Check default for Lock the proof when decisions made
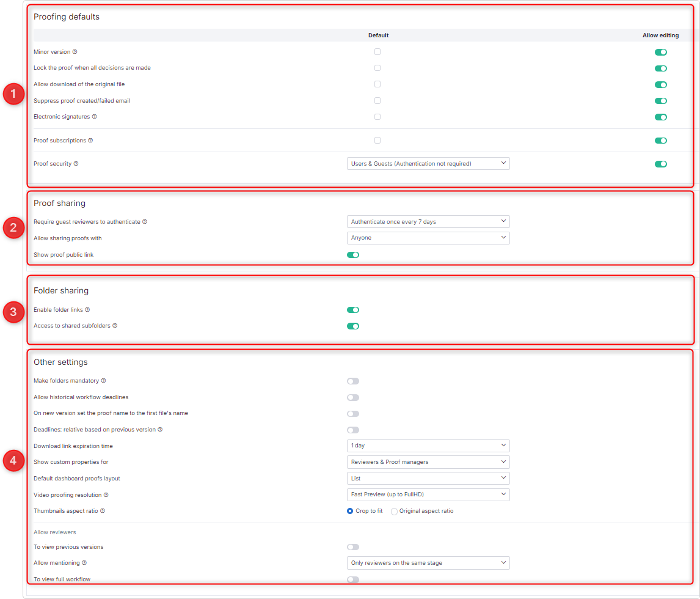Image resolution: width=700 pixels, height=599 pixels. pyautogui.click(x=377, y=68)
